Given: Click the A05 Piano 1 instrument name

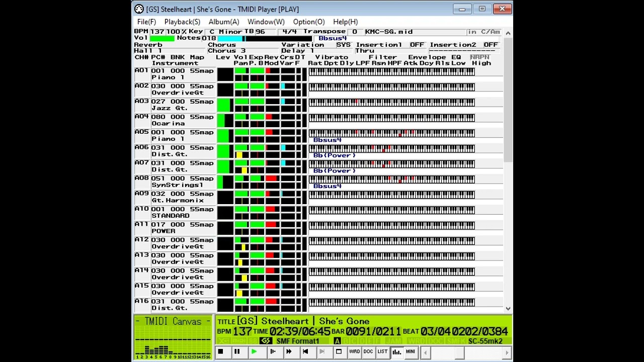Looking at the screenshot, I should [168, 139].
